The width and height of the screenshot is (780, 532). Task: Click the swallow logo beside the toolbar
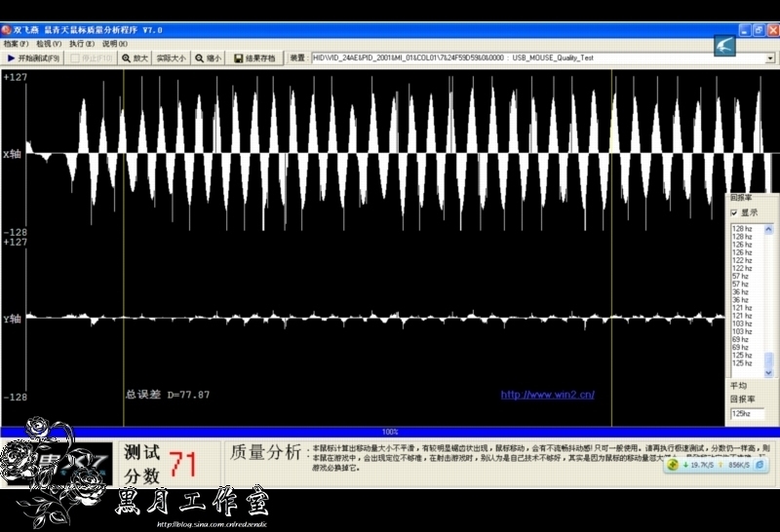click(x=724, y=46)
